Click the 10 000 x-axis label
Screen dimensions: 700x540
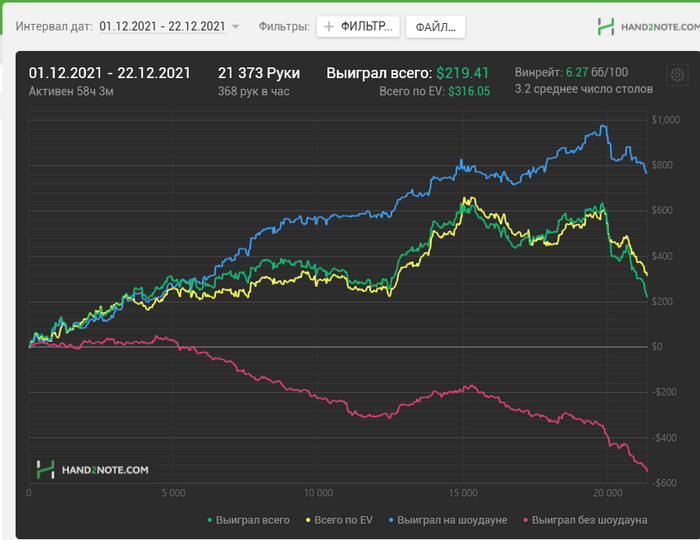pos(318,493)
